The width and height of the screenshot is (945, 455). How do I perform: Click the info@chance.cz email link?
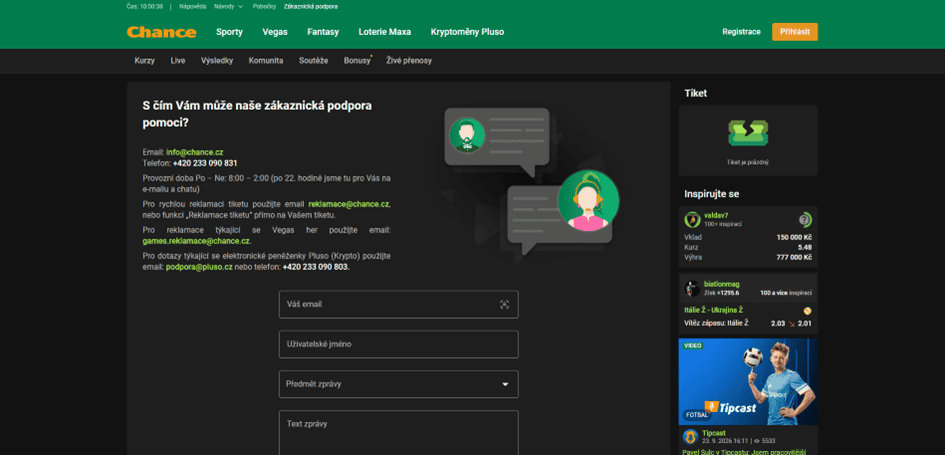[x=195, y=152]
